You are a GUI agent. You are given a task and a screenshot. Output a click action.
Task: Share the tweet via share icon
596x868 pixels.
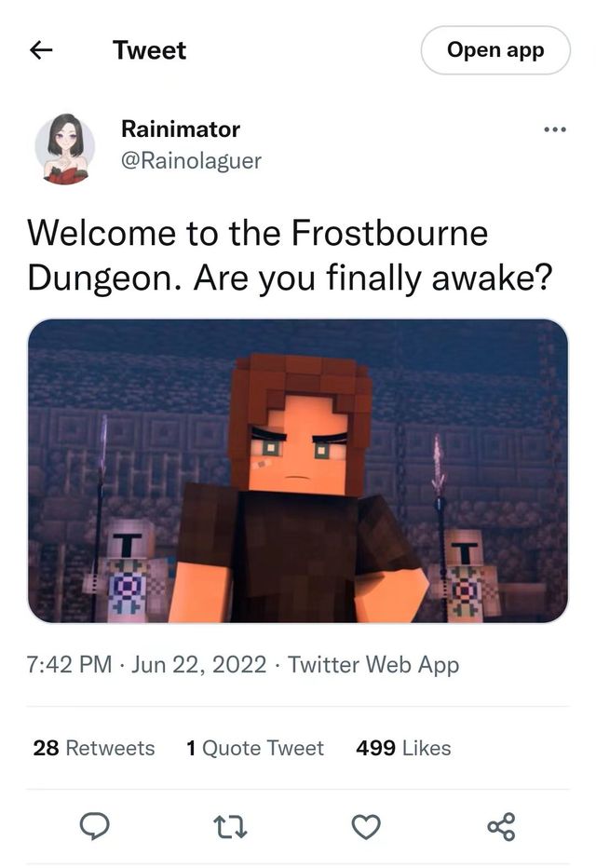(501, 827)
